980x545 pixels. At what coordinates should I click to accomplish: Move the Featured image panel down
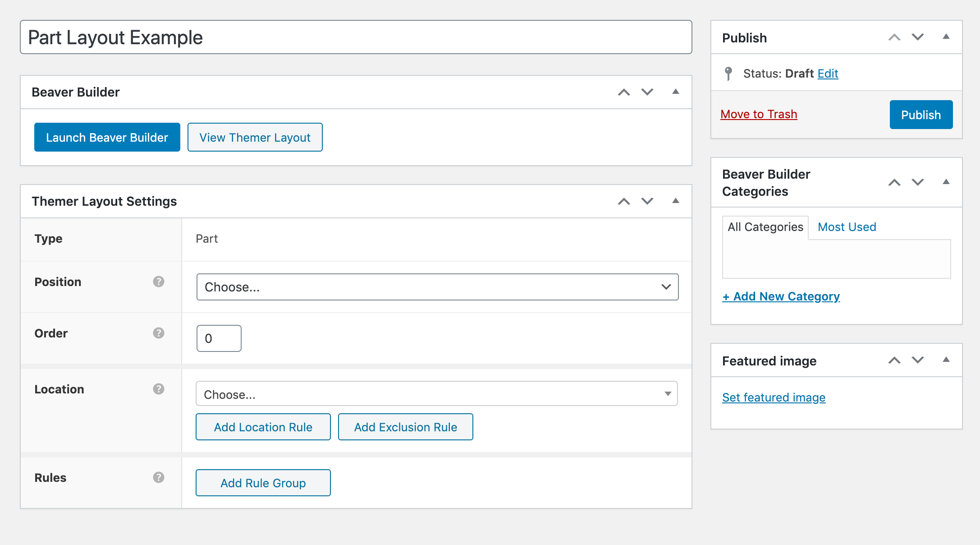pyautogui.click(x=917, y=360)
